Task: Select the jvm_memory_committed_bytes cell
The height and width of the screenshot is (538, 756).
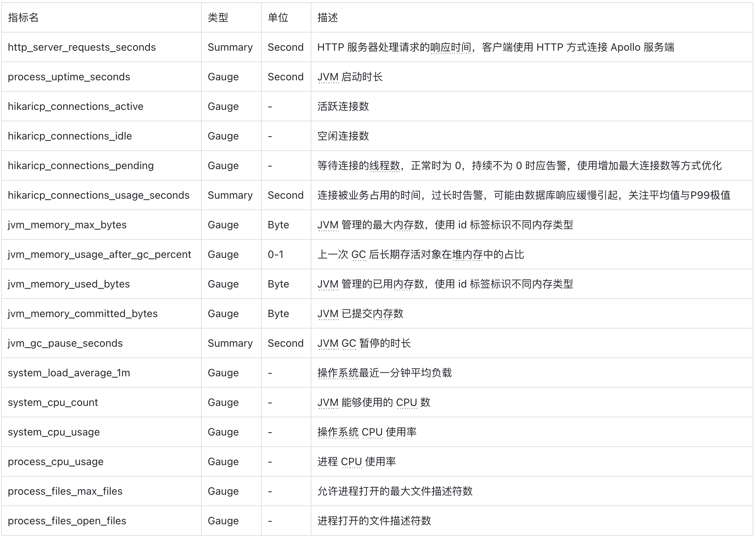Action: (83, 314)
